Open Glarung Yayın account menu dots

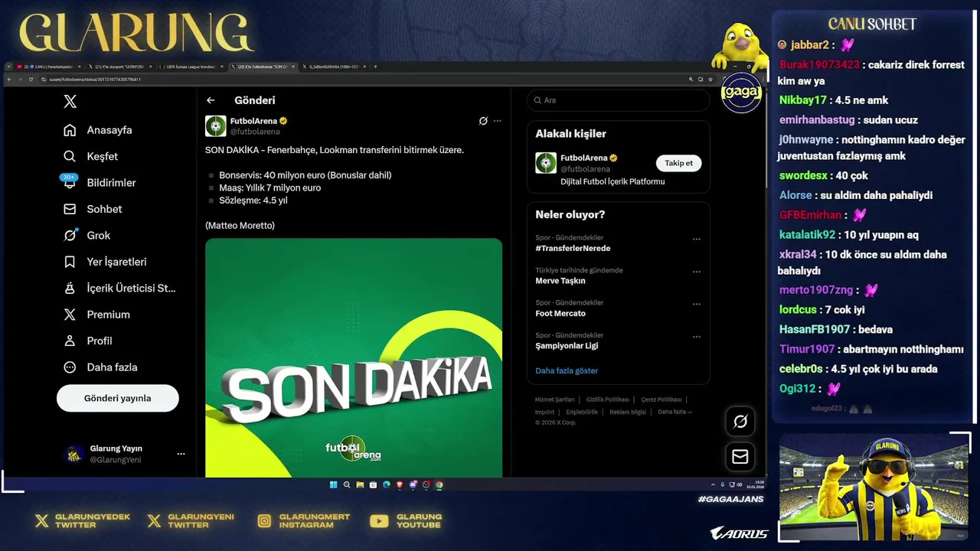point(181,454)
